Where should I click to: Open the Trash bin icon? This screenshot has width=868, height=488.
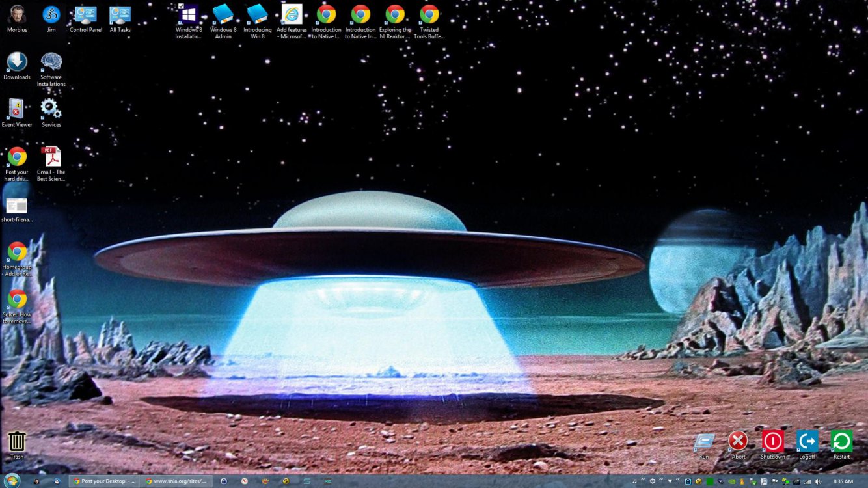click(17, 442)
